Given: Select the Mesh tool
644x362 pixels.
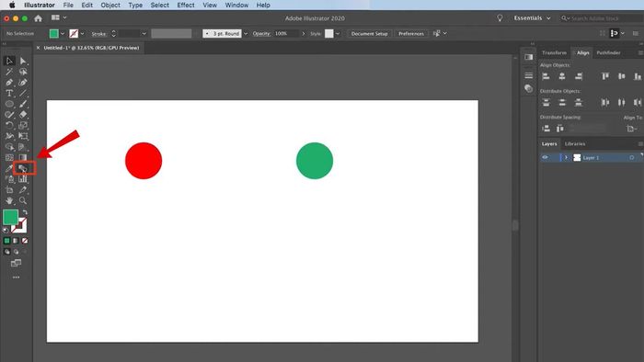Looking at the screenshot, I should pos(9,157).
